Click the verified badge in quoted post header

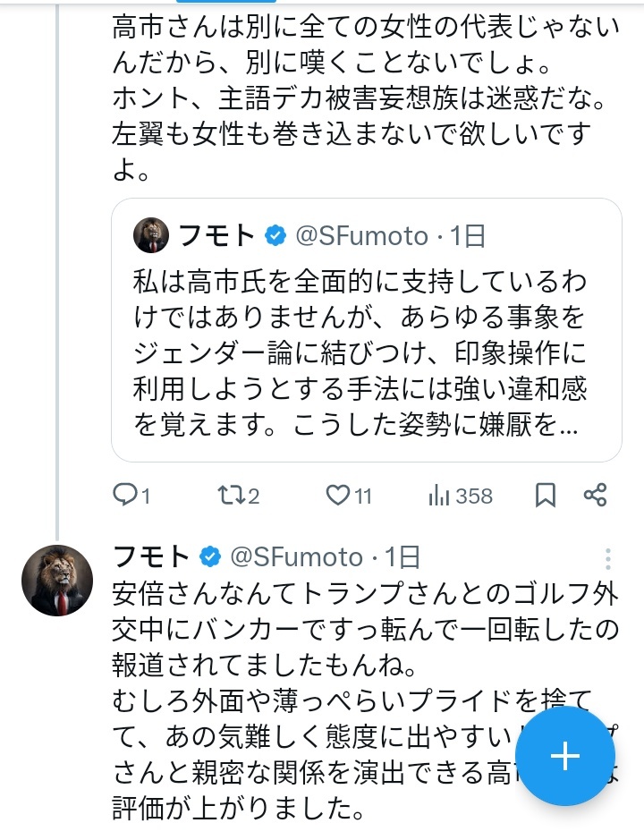click(x=275, y=236)
